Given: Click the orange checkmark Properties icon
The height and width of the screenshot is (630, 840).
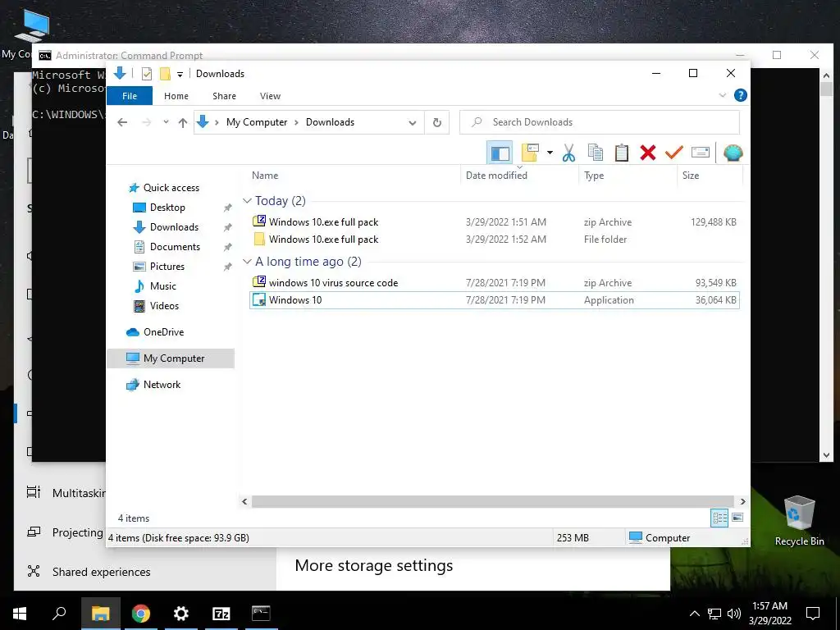Looking at the screenshot, I should [674, 153].
